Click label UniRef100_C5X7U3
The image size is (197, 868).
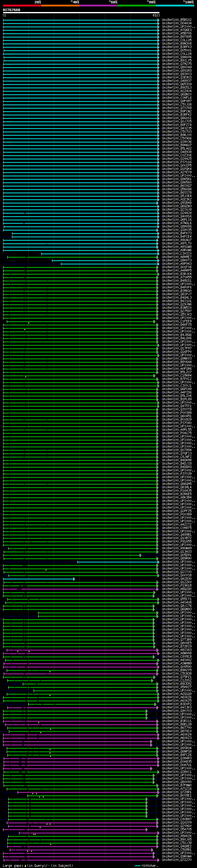pos(177,131)
